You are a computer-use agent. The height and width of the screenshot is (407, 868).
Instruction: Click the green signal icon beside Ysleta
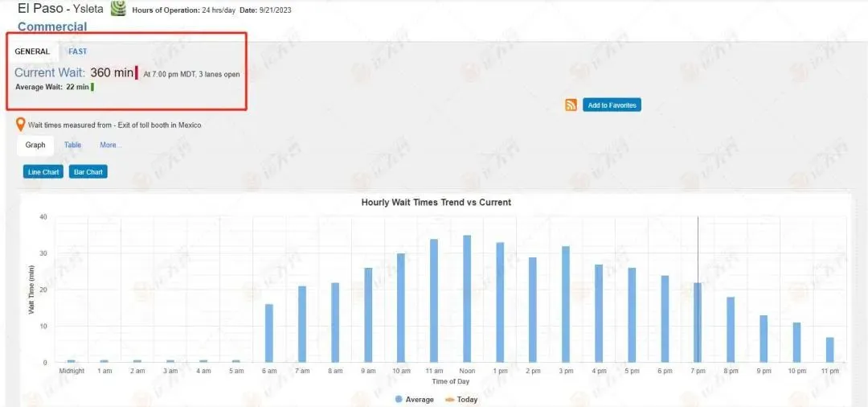(118, 8)
